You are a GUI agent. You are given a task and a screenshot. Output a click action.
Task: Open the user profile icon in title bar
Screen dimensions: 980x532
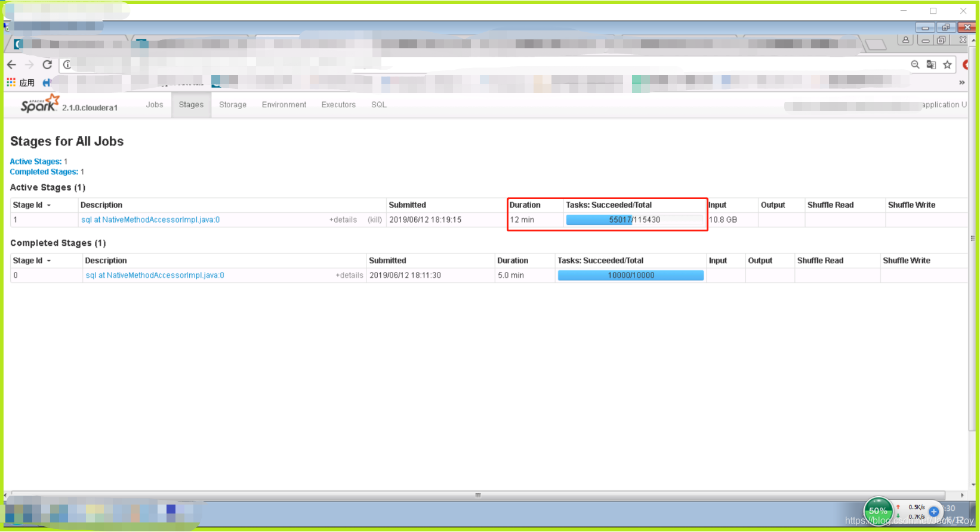pos(905,40)
